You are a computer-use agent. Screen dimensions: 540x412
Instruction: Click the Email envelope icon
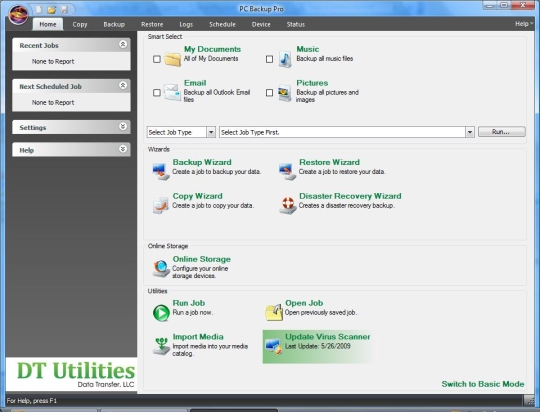point(172,92)
